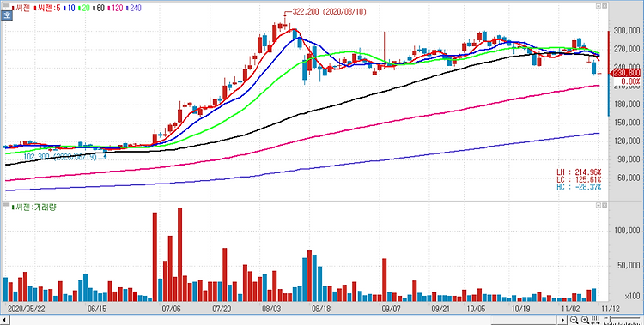
Task: Click the 10/19 date label
Action: 521,308
